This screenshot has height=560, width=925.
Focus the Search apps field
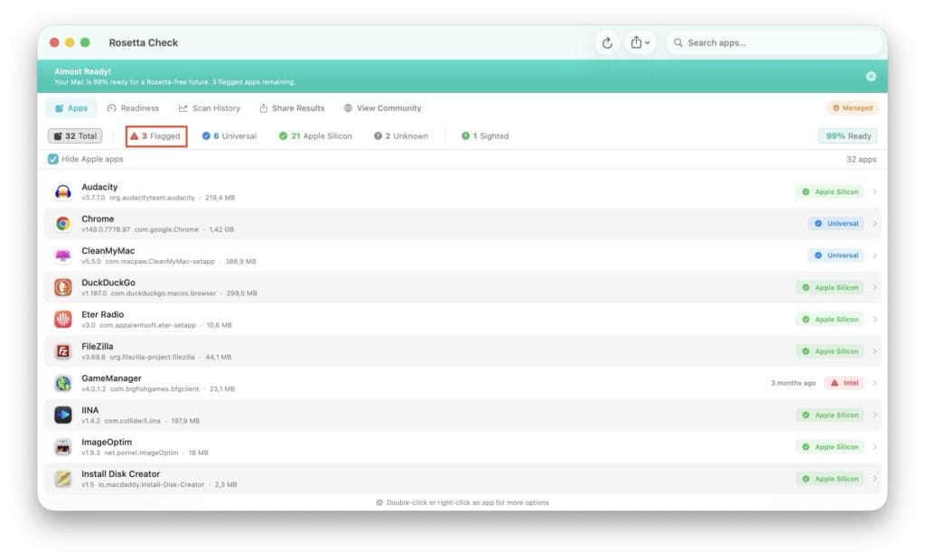tap(773, 42)
